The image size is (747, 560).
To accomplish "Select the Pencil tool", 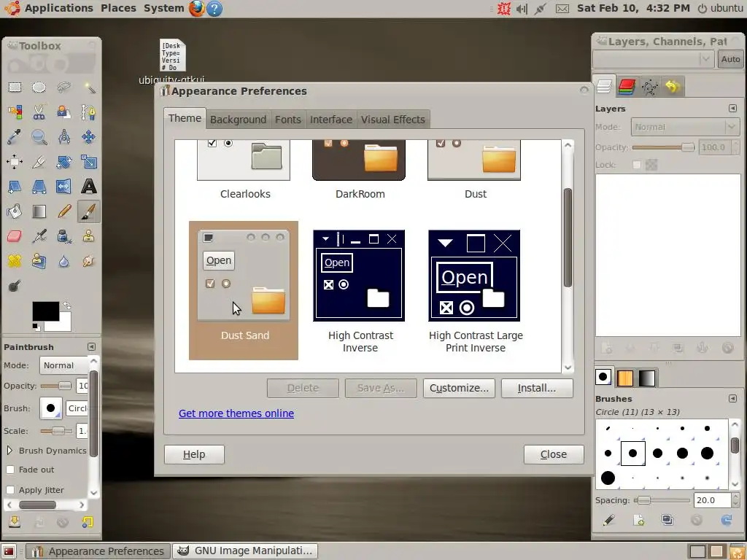I will coord(64,211).
